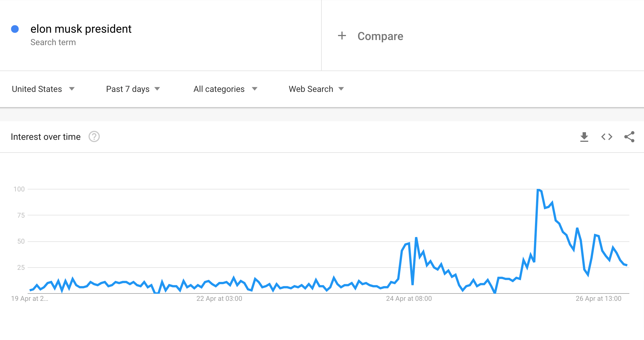
Task: Open the Web Search type dropdown
Action: click(316, 89)
